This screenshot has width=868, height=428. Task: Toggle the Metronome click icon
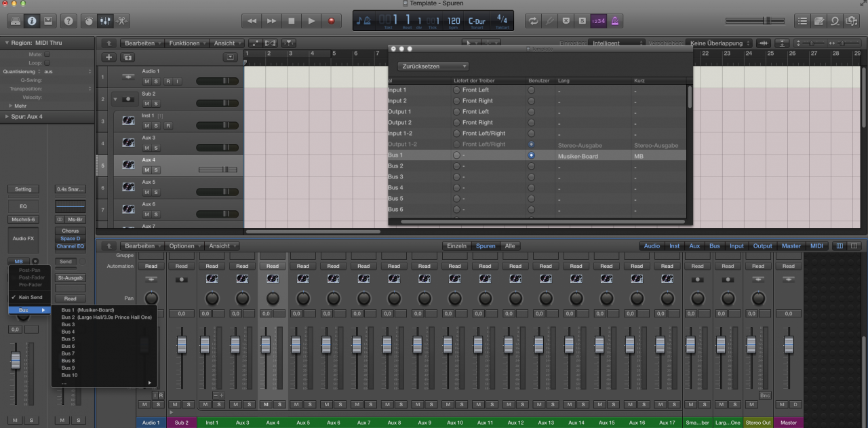[615, 21]
